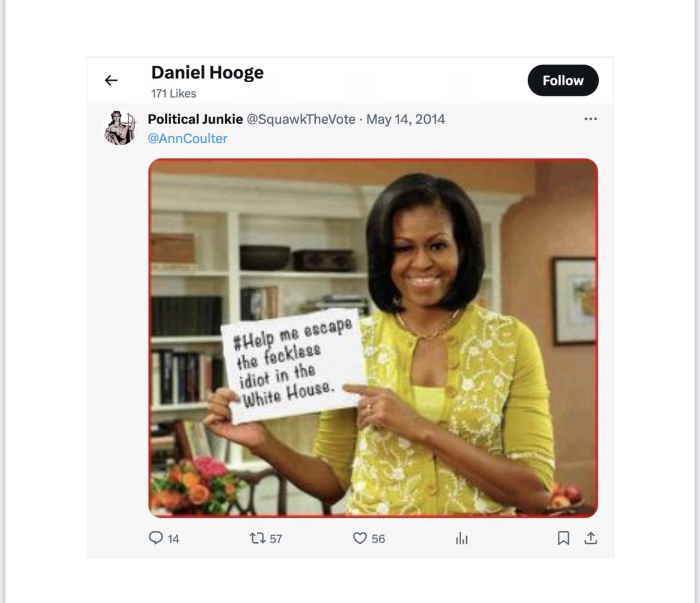Share the tweet via the upload icon
Image resolution: width=700 pixels, height=603 pixels.
click(x=591, y=538)
